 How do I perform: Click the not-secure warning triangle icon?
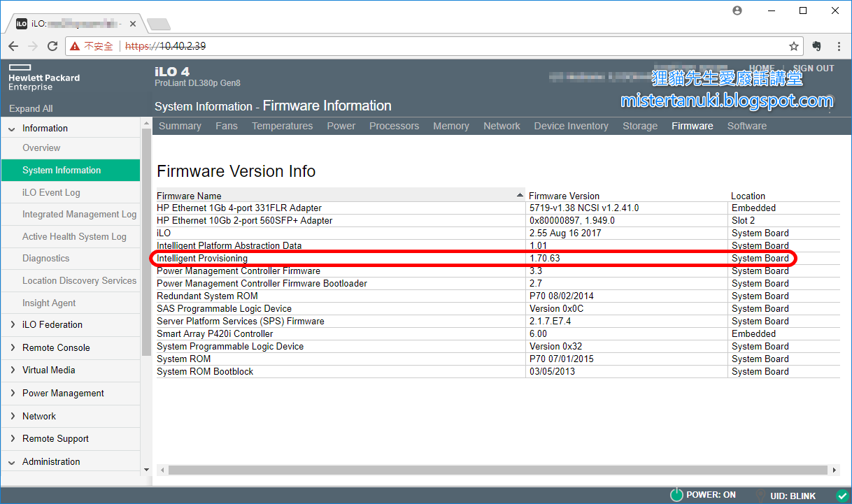click(75, 46)
